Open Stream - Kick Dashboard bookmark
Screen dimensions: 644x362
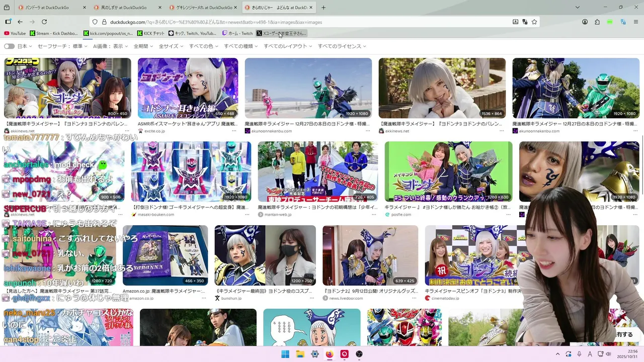click(x=54, y=33)
